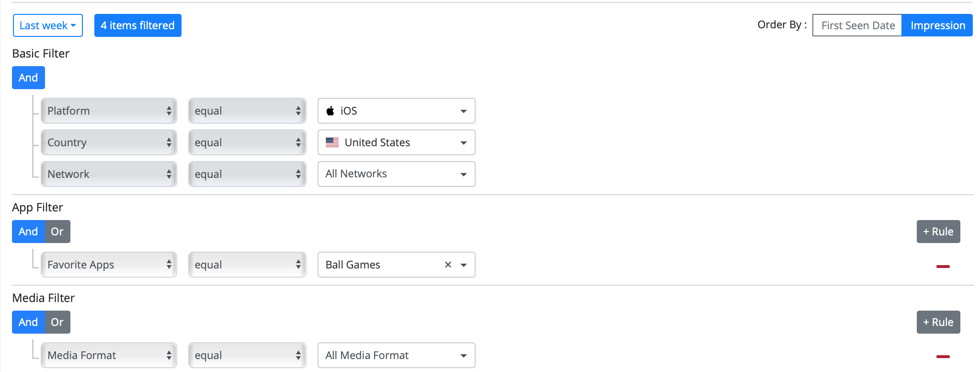
Task: Expand the All Media Format dropdown
Action: (397, 355)
